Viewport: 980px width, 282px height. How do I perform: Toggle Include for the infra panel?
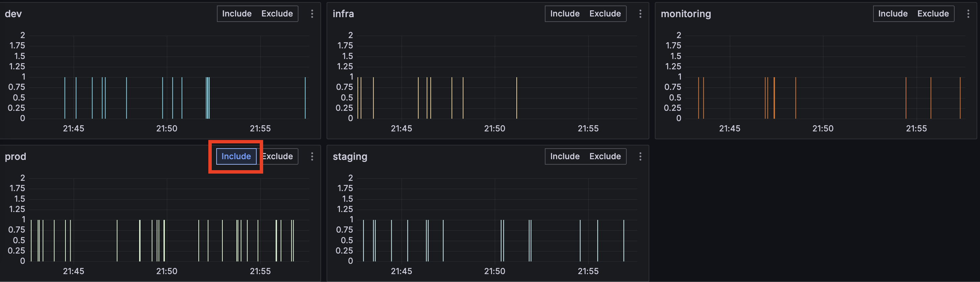point(565,14)
